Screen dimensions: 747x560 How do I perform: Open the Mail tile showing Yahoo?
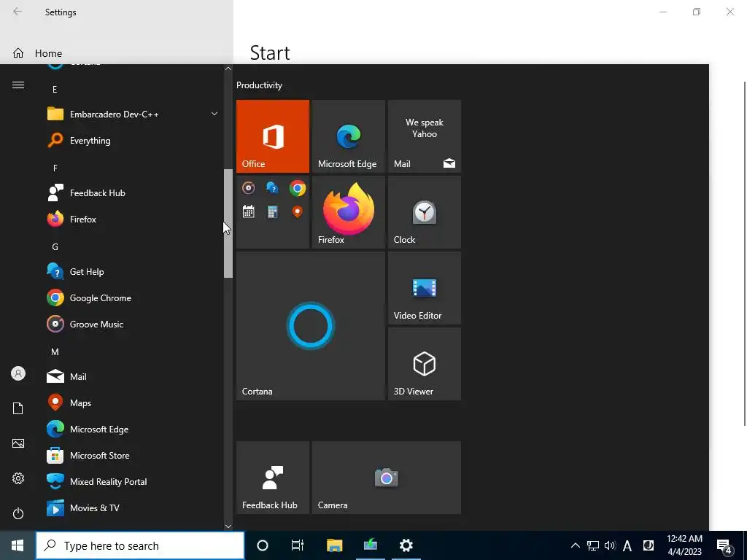(x=424, y=136)
